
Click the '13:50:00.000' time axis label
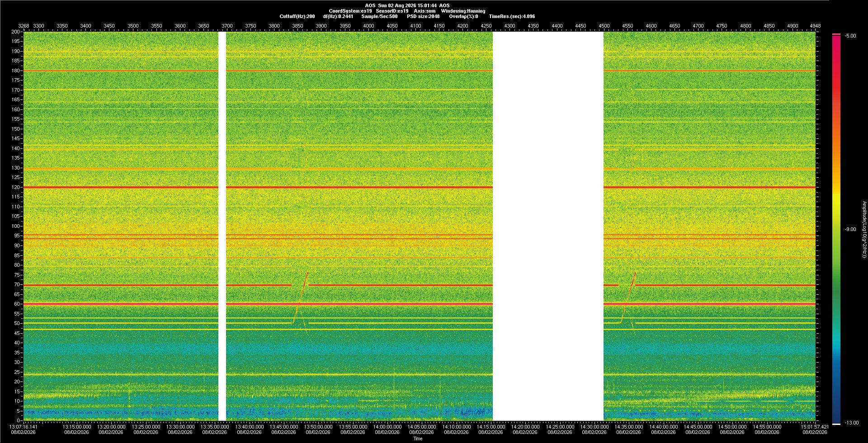(x=318, y=426)
